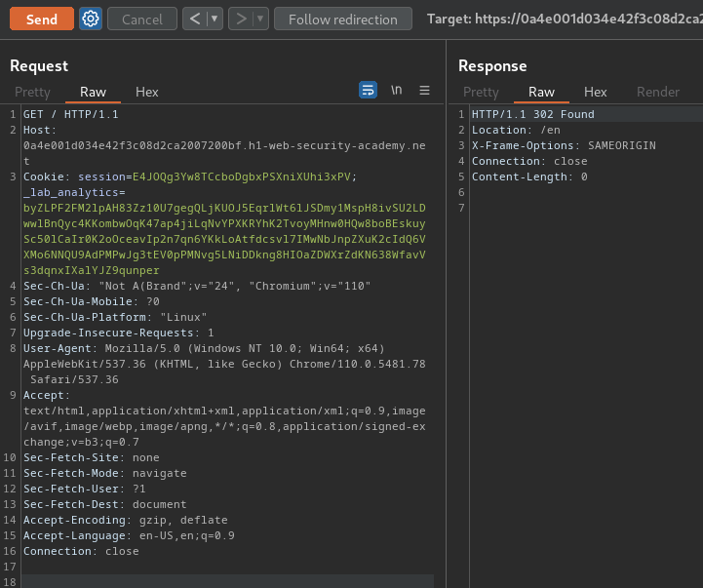The width and height of the screenshot is (703, 588).
Task: Click the Response panel title
Action: pyautogui.click(x=492, y=66)
